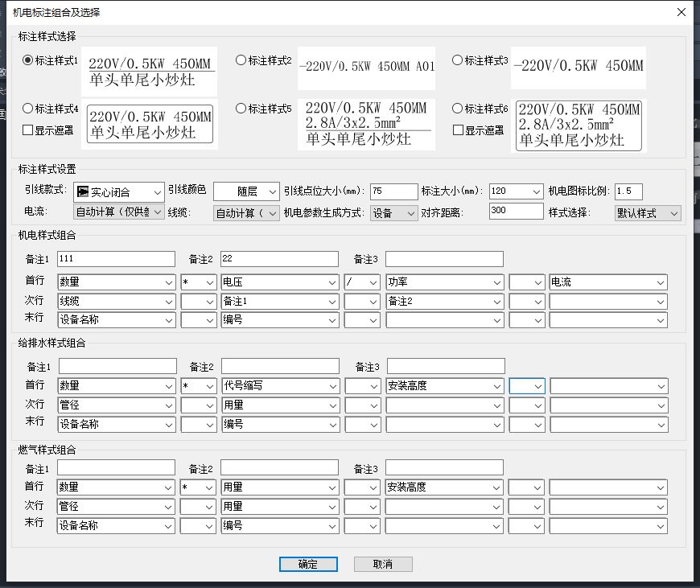
Task: Select the 标注样式2 radio button
Action: coord(241,60)
